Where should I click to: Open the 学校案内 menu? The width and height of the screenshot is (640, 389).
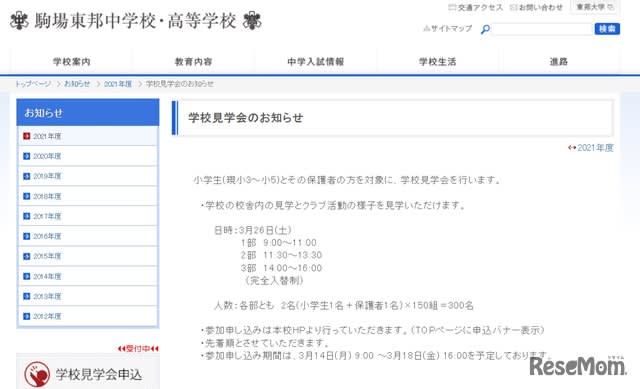(72, 62)
